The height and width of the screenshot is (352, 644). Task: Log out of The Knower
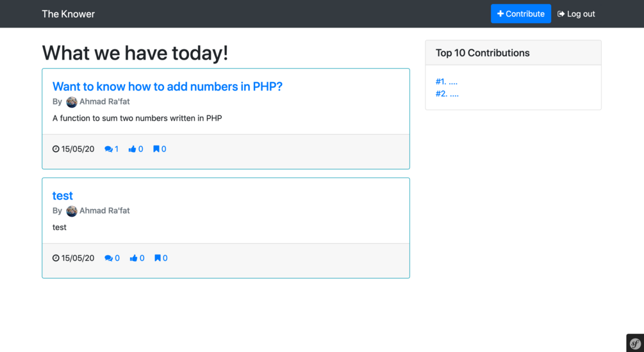pyautogui.click(x=576, y=14)
